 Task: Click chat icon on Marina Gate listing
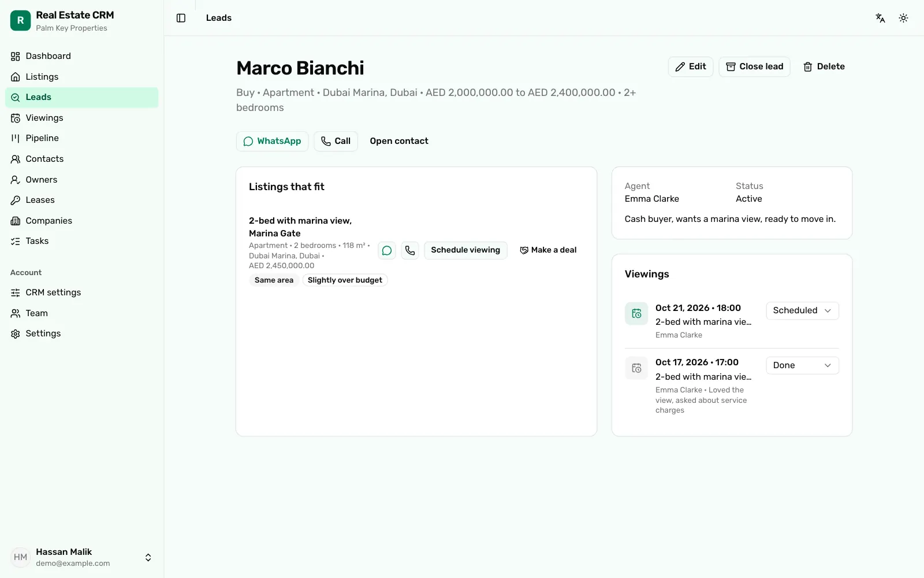pyautogui.click(x=387, y=250)
